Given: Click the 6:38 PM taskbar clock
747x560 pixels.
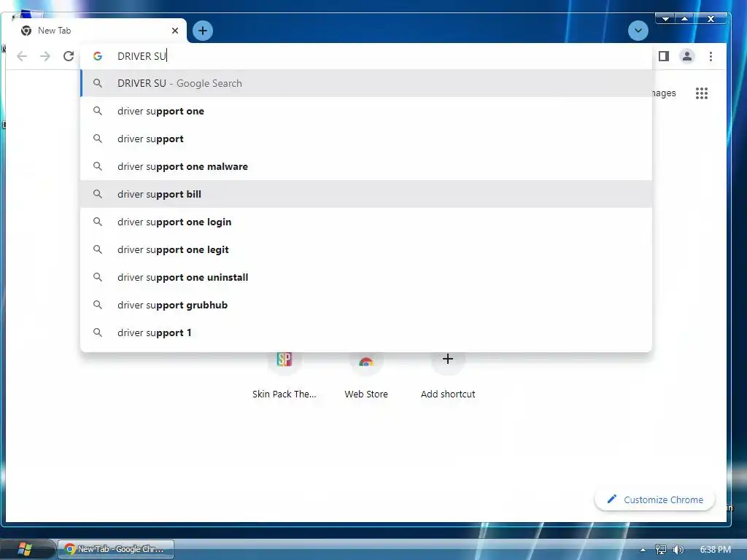Looking at the screenshot, I should [x=715, y=550].
